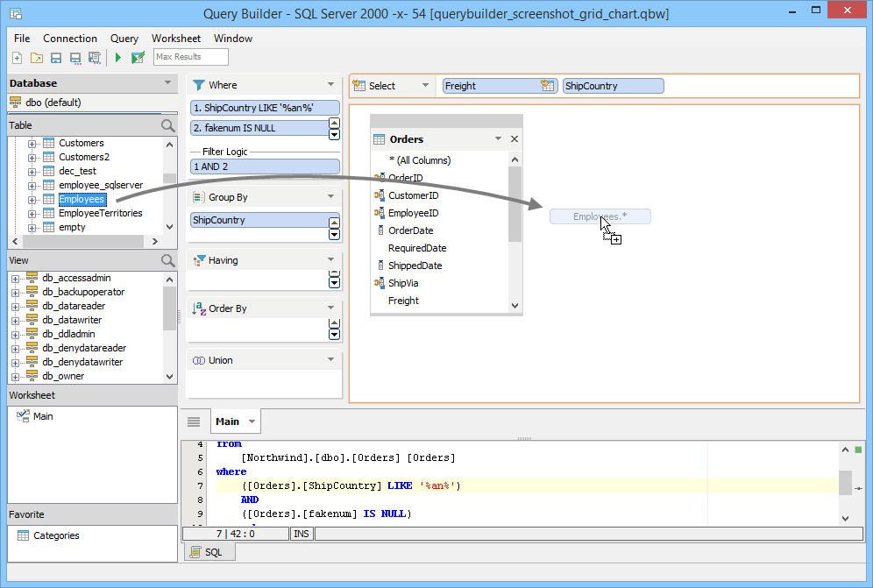Image resolution: width=873 pixels, height=588 pixels.
Task: Expand the Customers2 table node
Action: pos(32,158)
